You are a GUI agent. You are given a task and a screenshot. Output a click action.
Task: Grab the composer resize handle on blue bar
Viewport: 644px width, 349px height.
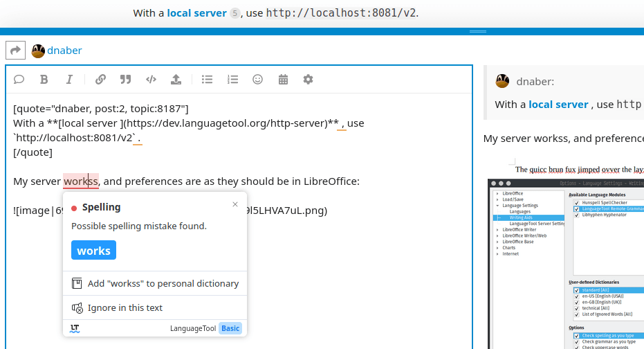pyautogui.click(x=478, y=32)
